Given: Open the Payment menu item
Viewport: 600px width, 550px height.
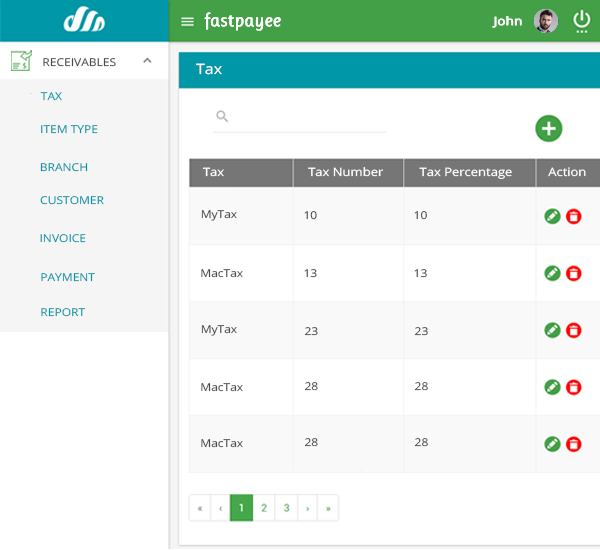Looking at the screenshot, I should click(67, 277).
